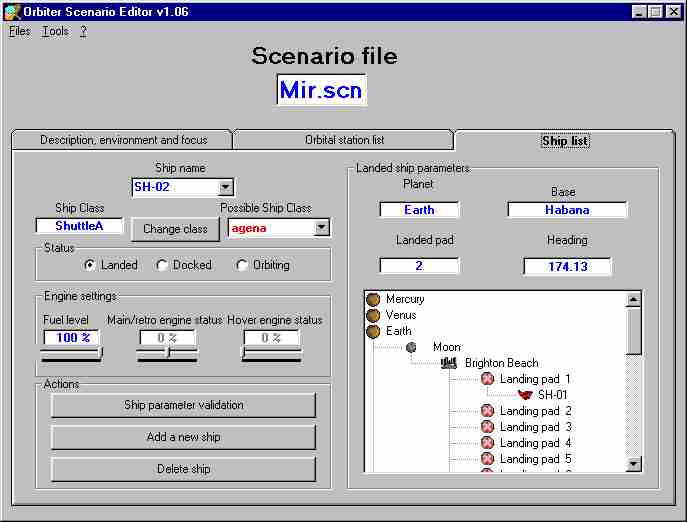Click the Earth planet icon in tree

(x=373, y=331)
